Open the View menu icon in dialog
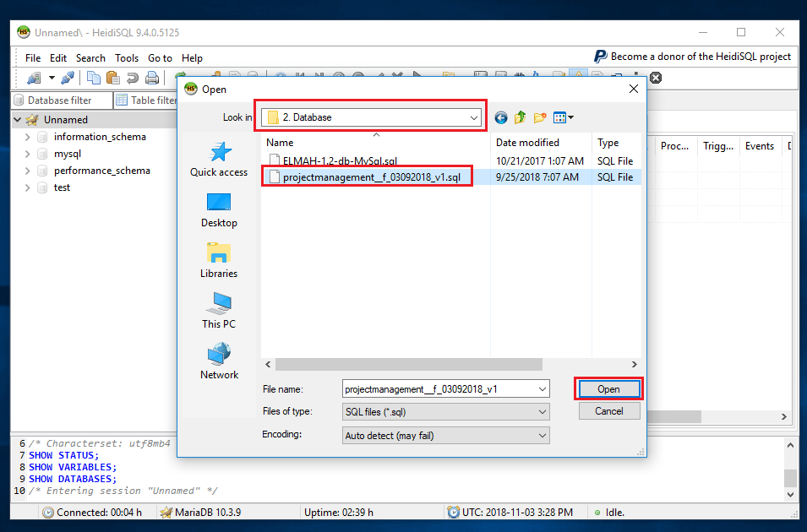Screen dimensions: 807x532 click(563, 118)
